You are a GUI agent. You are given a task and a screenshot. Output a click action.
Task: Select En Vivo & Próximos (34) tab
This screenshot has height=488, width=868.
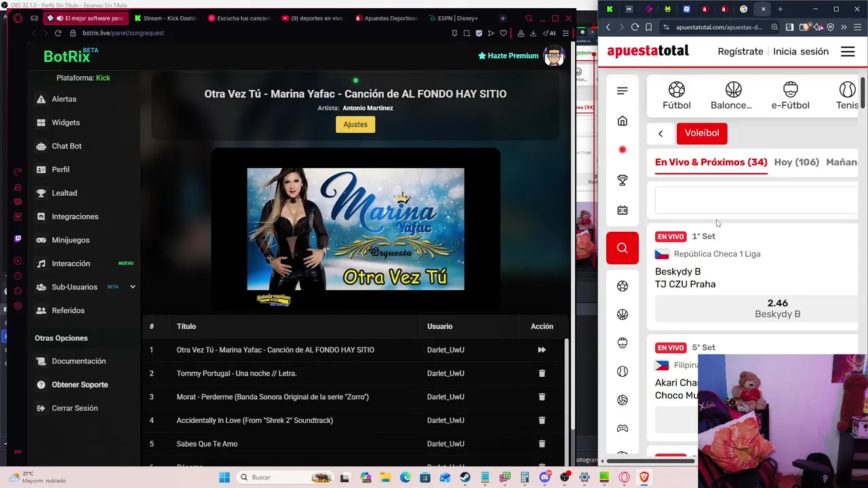pyautogui.click(x=711, y=163)
